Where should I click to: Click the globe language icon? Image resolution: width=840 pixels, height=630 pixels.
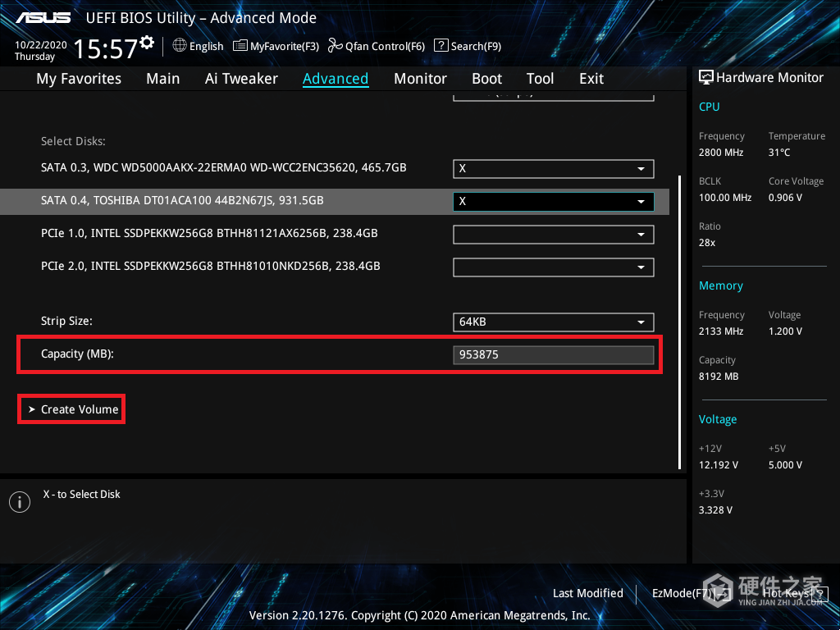(x=180, y=46)
